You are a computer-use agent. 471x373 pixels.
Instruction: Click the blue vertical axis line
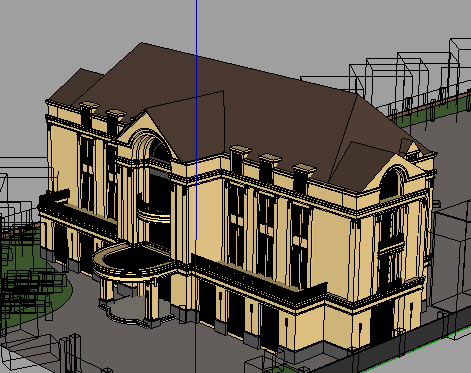(x=196, y=186)
